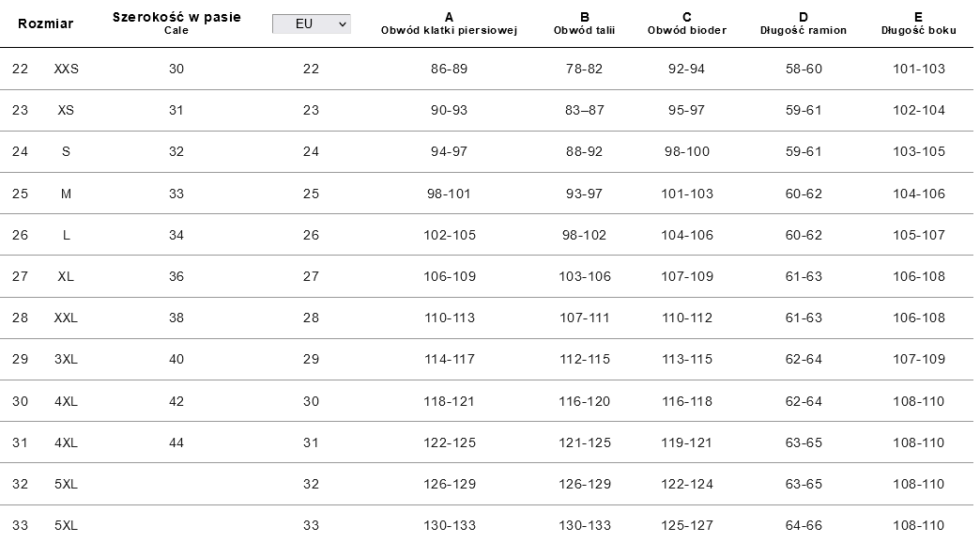Click shoulder length 62-64 in 3XL row
This screenshot has height=543, width=980.
804,359
